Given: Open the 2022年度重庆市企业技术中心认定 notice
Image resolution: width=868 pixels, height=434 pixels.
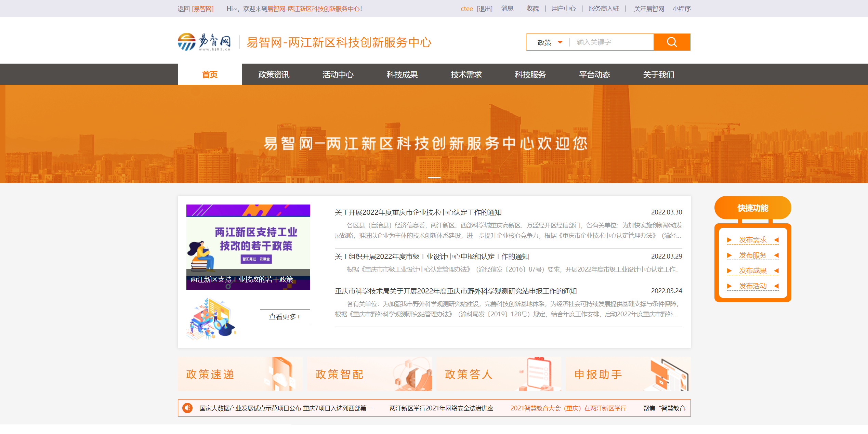Looking at the screenshot, I should click(x=418, y=212).
